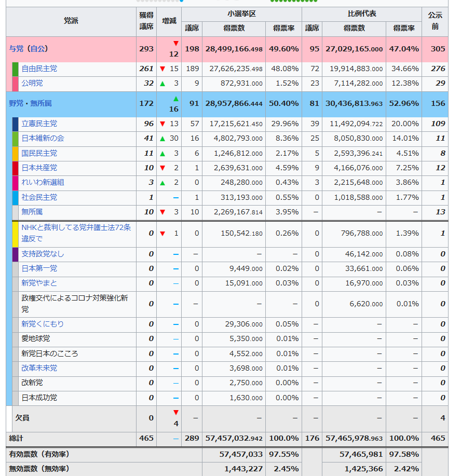
Task: Click the green swatch beside 自由民主党
Action: (15, 69)
